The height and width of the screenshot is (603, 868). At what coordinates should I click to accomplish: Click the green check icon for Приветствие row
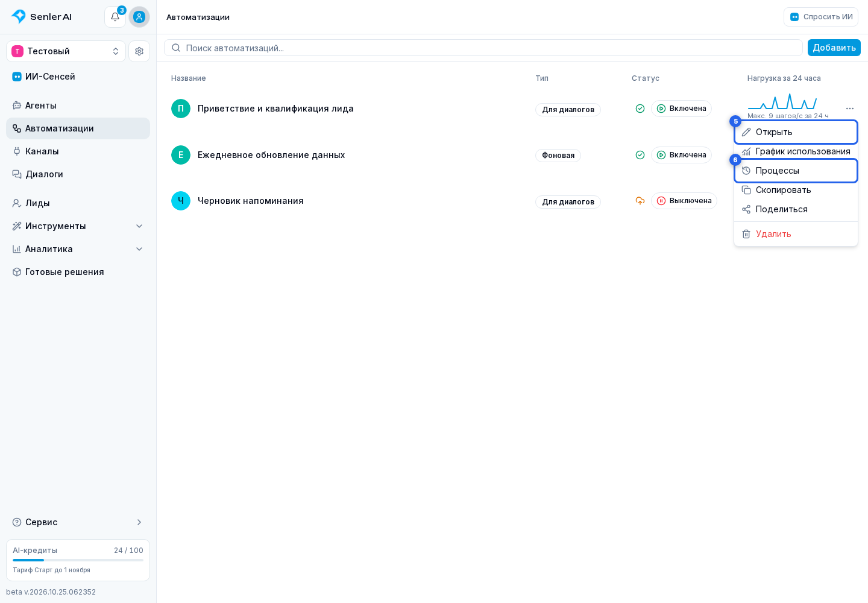coord(640,109)
